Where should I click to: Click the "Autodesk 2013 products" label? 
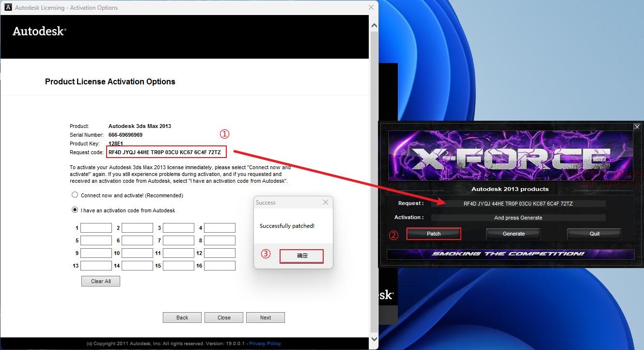pyautogui.click(x=510, y=189)
